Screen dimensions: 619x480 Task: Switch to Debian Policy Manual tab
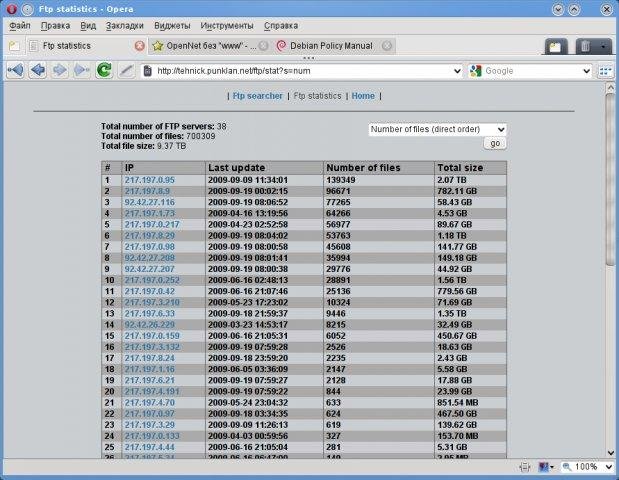click(333, 46)
